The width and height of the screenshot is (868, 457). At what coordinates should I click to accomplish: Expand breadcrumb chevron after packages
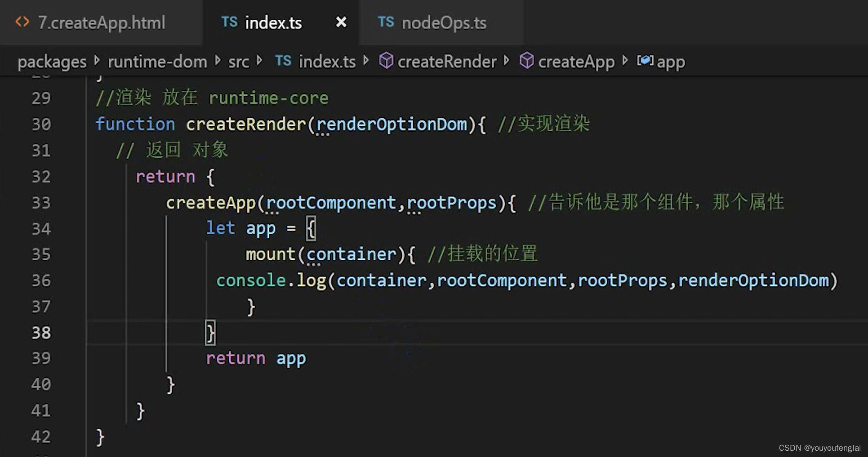pyautogui.click(x=97, y=60)
